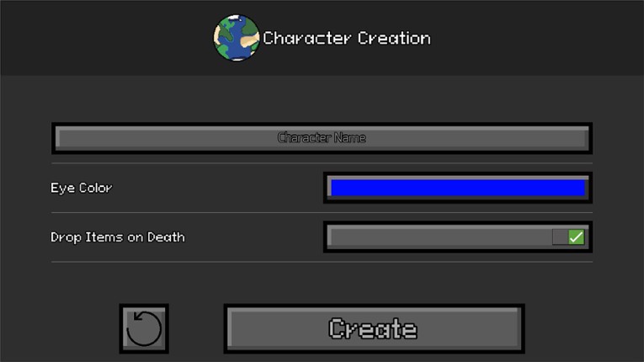Create the character with the large button

(374, 328)
